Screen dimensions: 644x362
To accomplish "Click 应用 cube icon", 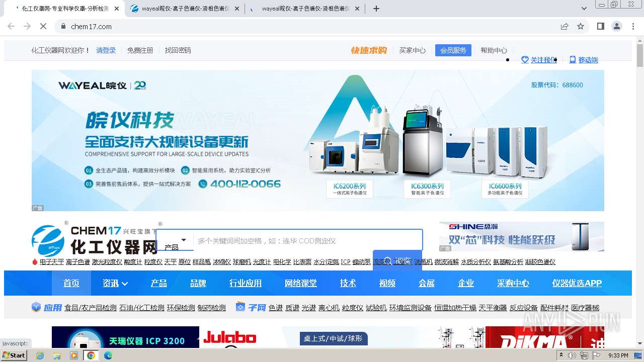I will (36, 307).
